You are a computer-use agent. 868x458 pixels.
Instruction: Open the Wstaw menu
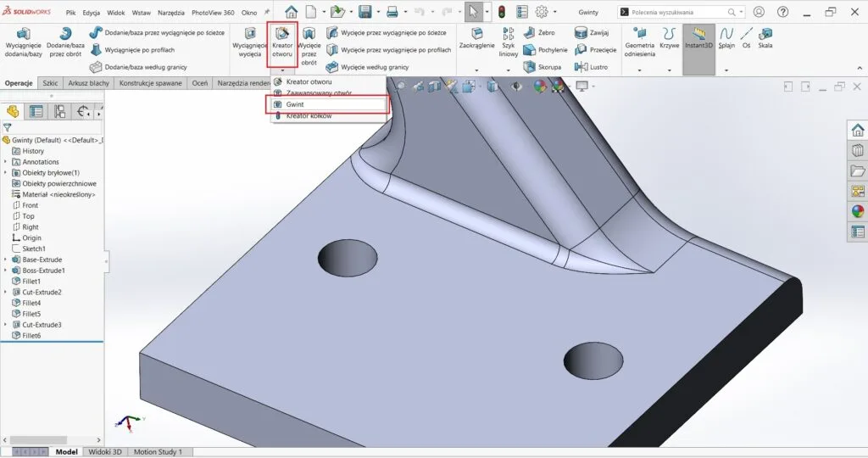pos(142,12)
